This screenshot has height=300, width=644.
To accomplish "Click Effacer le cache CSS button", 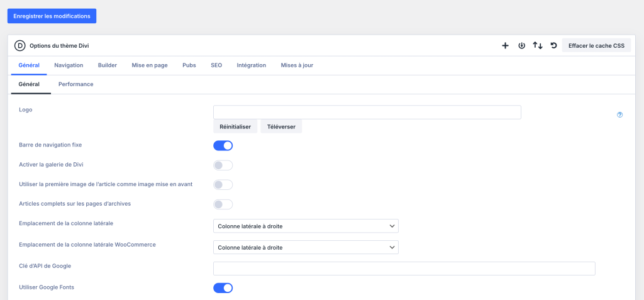I will pos(596,45).
